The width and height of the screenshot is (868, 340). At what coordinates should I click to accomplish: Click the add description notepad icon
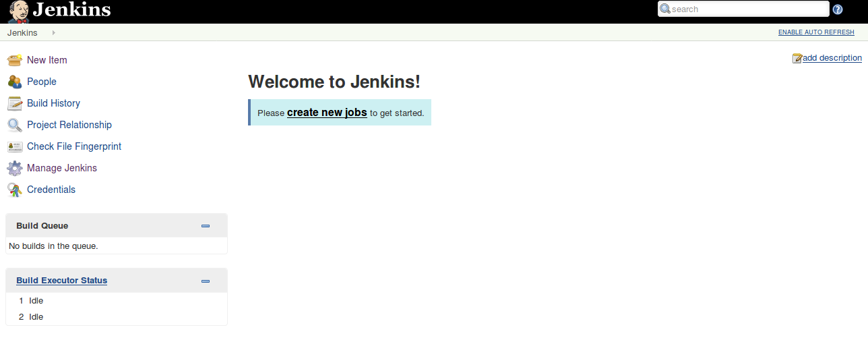(x=797, y=58)
